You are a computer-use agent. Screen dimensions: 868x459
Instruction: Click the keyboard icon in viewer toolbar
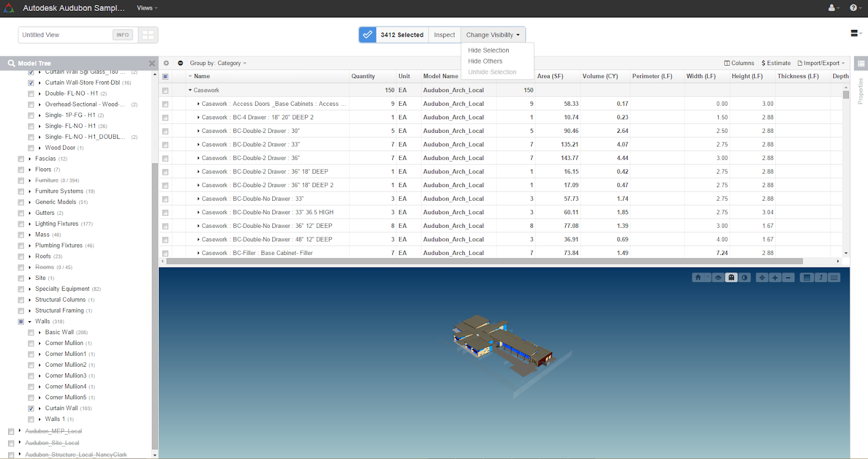click(834, 277)
